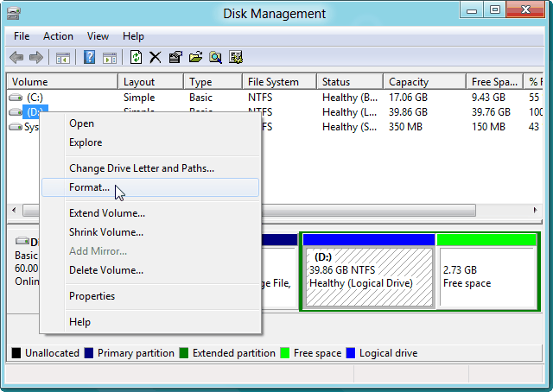553x392 pixels.
Task: Click the Open folder toolbar icon
Action: [x=195, y=57]
